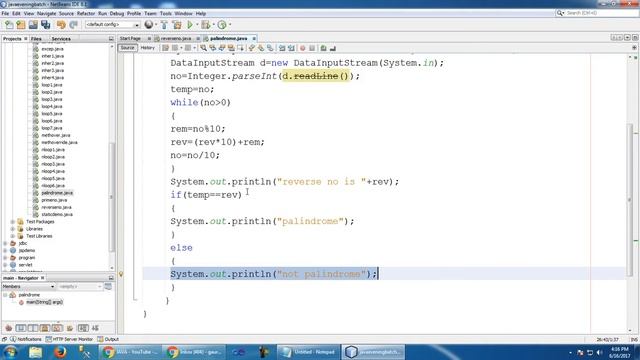Click the green Run Project icon
This screenshot has height=360, width=640.
click(190, 25)
